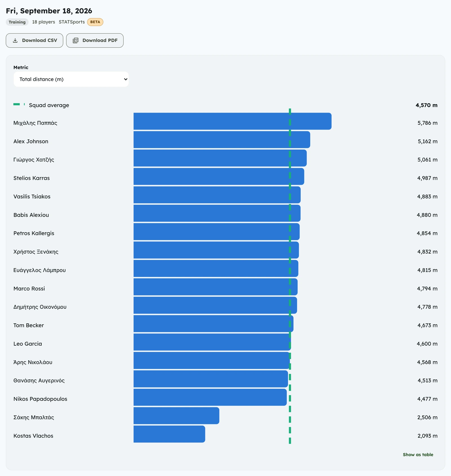Viewport: 451px width, 476px height.
Task: Click the Squad average legend label
Action: click(49, 105)
